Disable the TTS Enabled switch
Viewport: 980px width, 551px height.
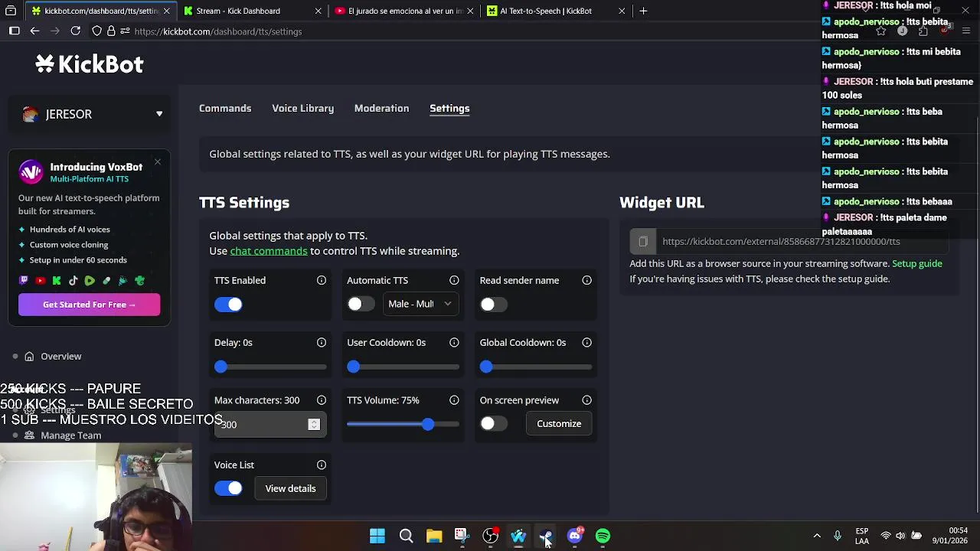pyautogui.click(x=228, y=305)
